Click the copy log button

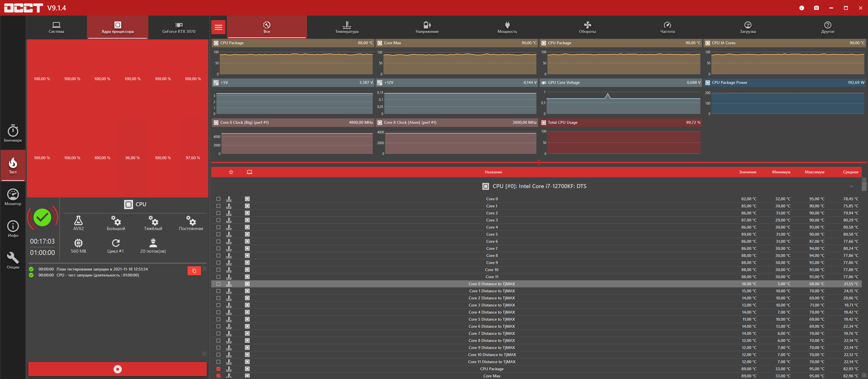pos(194,271)
